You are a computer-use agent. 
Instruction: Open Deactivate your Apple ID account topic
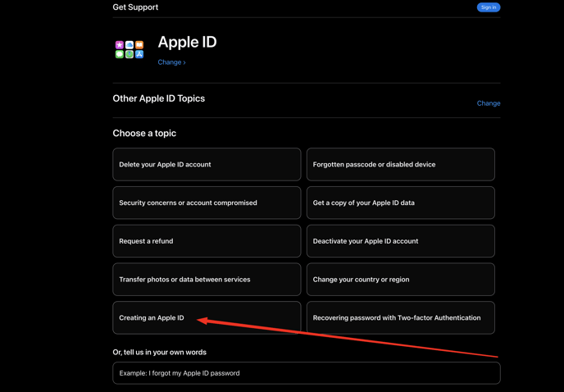[x=401, y=241]
